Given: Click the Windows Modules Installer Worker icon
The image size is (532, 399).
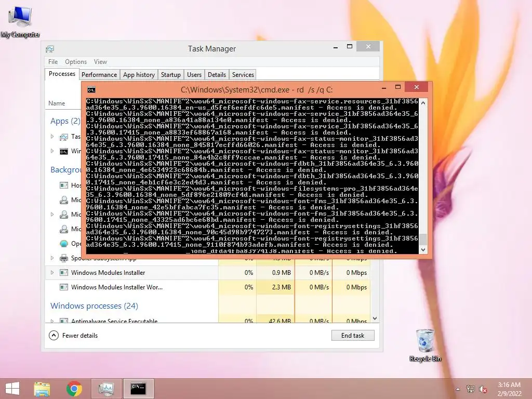Looking at the screenshot, I should 64,287.
